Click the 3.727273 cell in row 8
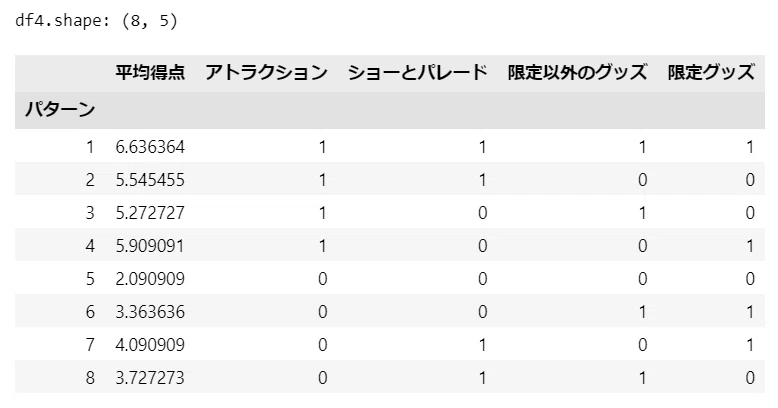Image resolution: width=778 pixels, height=408 pixels. point(150,378)
